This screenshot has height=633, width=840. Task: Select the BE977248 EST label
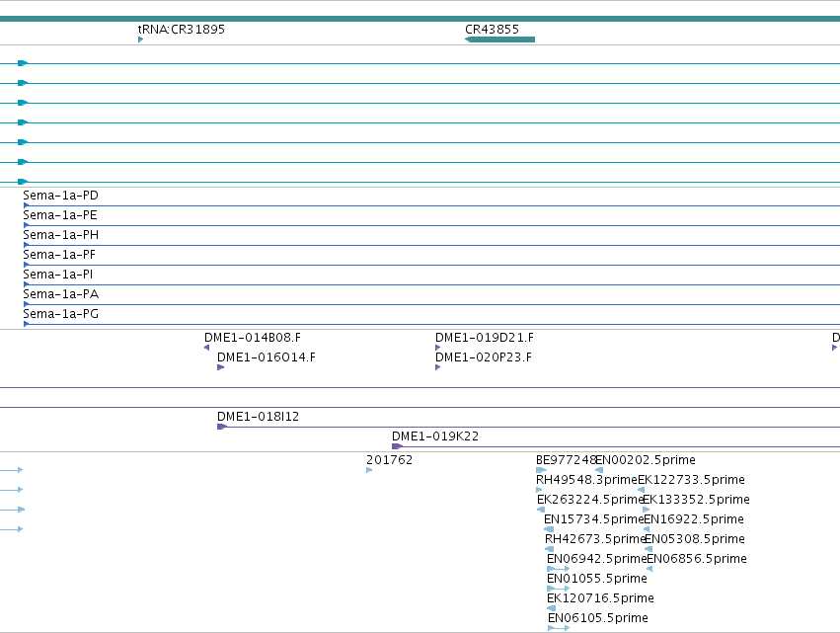tap(566, 460)
